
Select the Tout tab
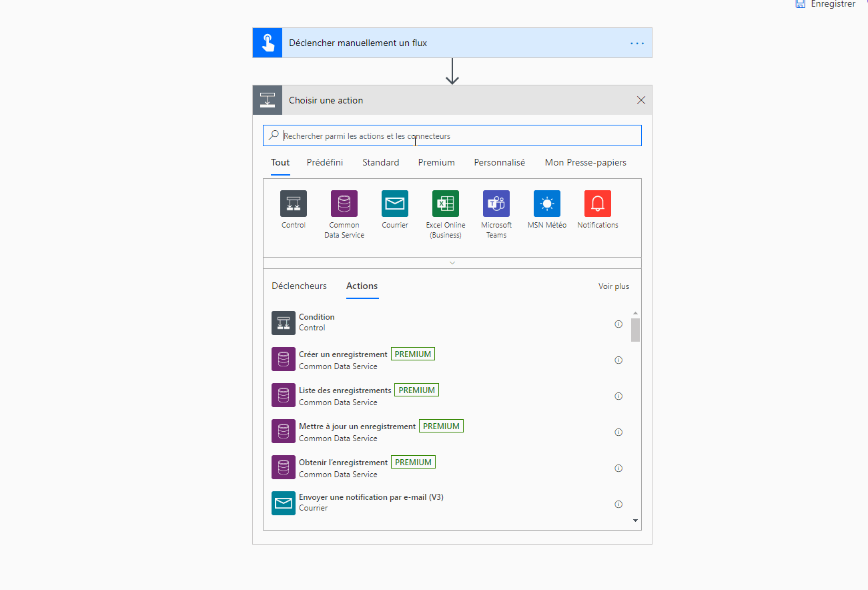280,162
